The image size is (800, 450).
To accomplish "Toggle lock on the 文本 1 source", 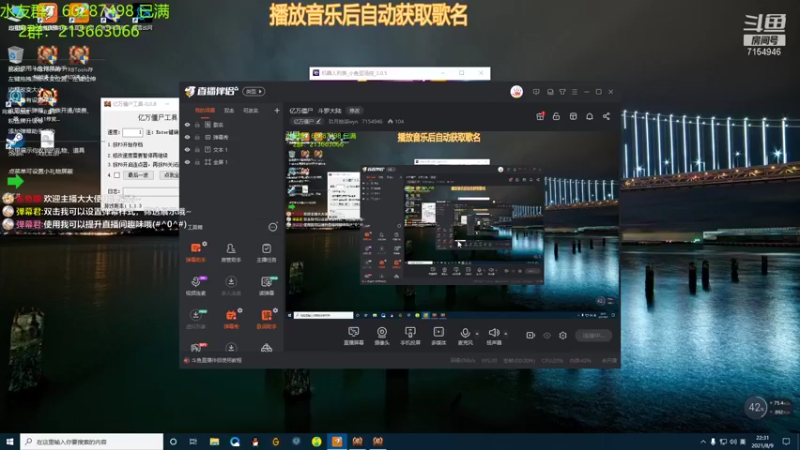I will 197,149.
